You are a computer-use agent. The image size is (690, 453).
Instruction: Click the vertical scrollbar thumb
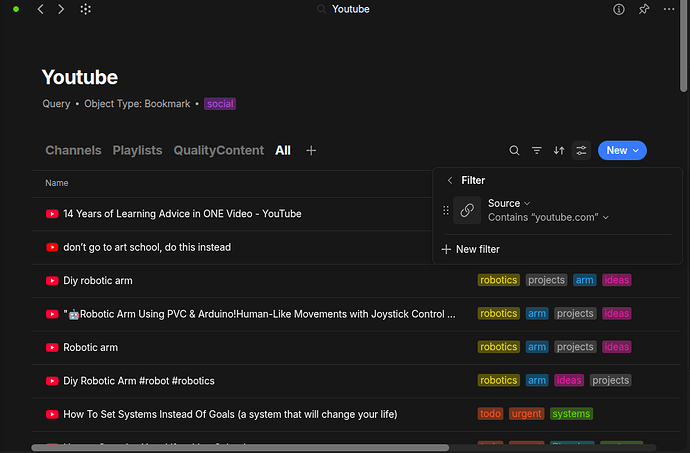[683, 46]
